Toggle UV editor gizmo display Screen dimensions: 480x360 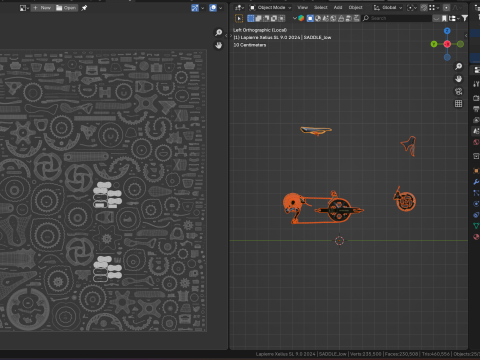(195, 8)
